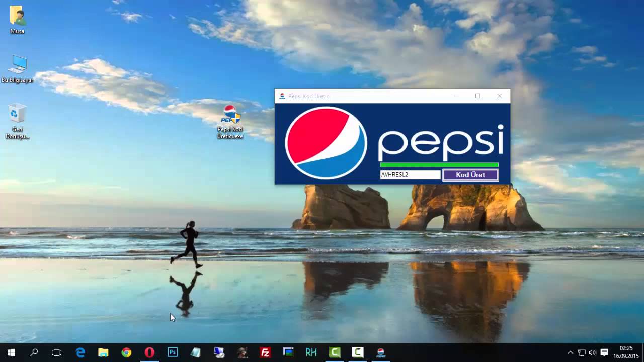
Task: Open the notepad-style app in the taskbar
Action: pos(196,352)
